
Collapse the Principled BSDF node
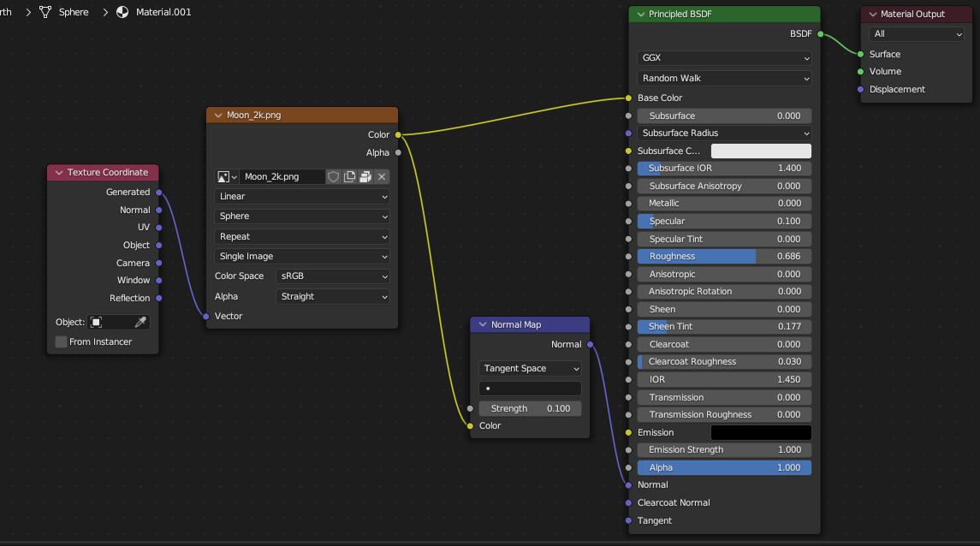coord(640,14)
